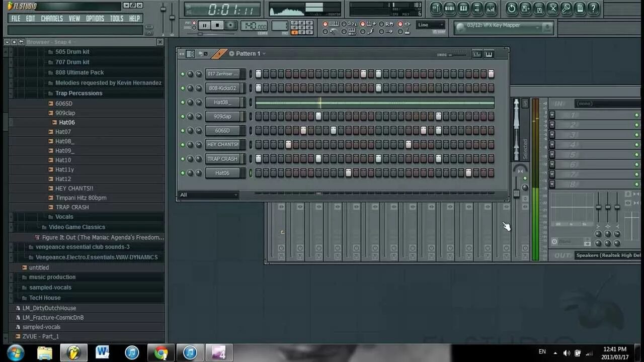Pause playback with the pause button
This screenshot has height=362, width=644.
click(x=204, y=25)
